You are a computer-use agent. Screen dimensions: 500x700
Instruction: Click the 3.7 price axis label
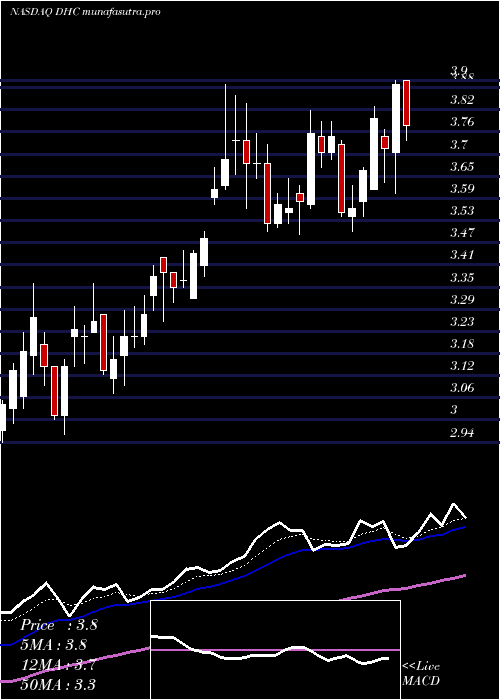[458, 144]
